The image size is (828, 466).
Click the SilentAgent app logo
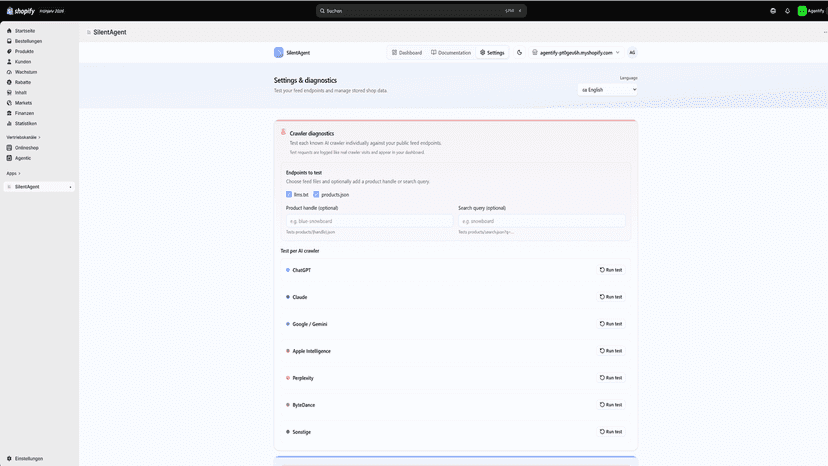279,52
